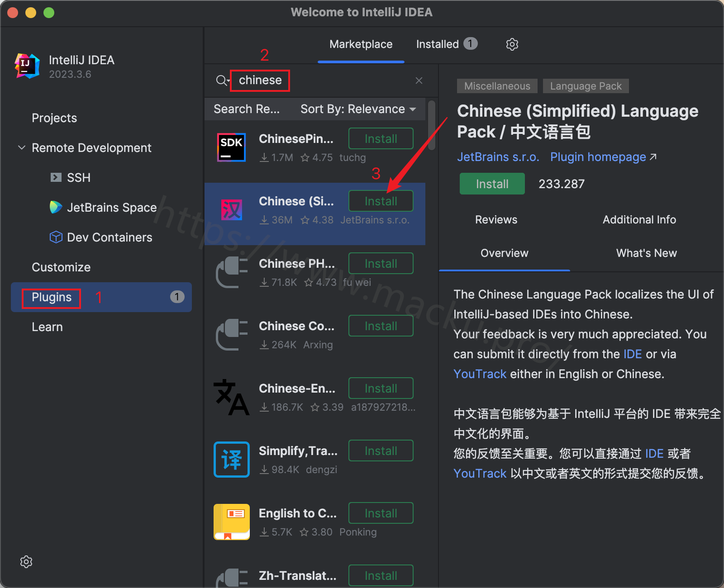This screenshot has width=724, height=588.
Task: Click the Dev Containers cube icon
Action: pos(56,237)
